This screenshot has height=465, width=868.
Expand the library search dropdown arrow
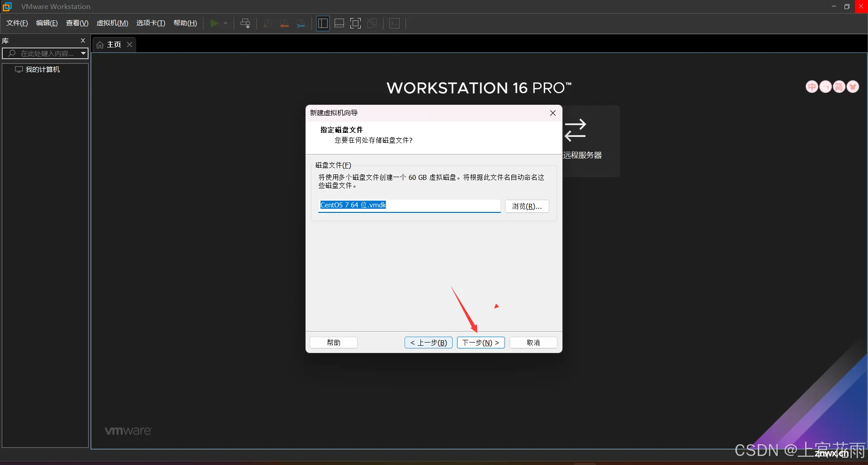[83, 53]
